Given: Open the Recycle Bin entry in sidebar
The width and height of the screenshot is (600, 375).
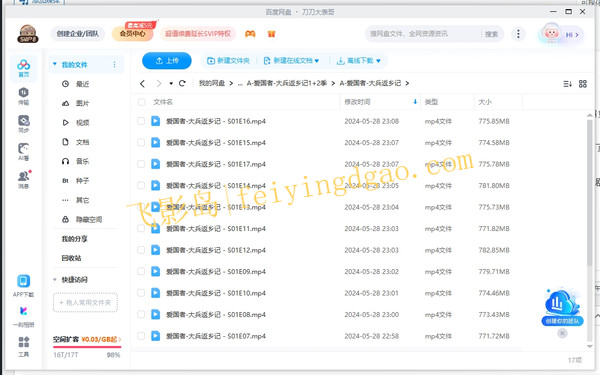Looking at the screenshot, I should coord(72,258).
